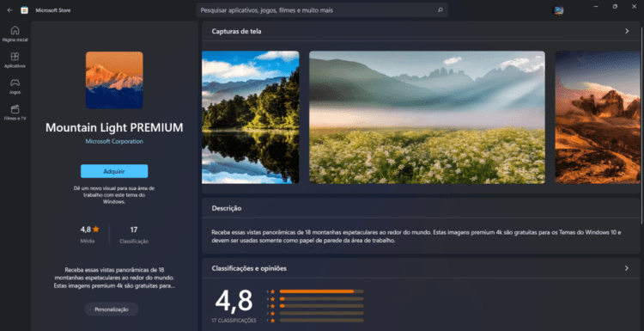644x331 pixels.
Task: Click the Adquirir button
Action: point(114,171)
